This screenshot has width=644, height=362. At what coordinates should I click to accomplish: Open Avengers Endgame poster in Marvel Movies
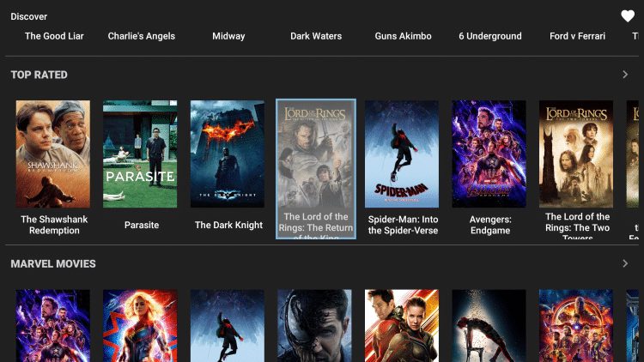pos(53,326)
